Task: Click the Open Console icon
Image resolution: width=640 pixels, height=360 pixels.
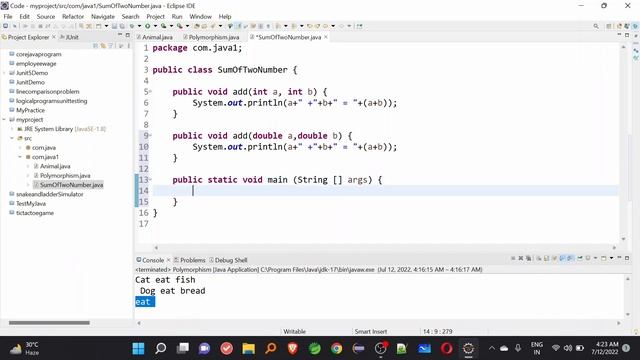Action: coord(603,258)
